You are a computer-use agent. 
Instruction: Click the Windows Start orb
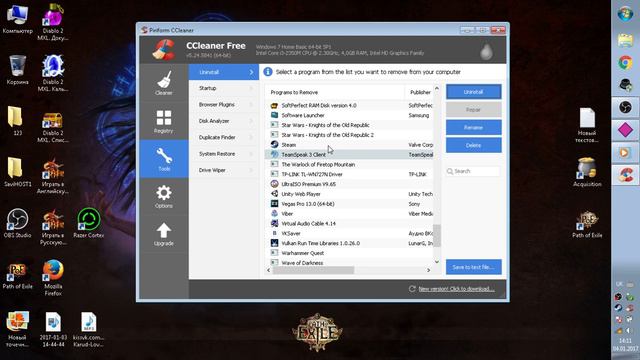pyautogui.click(x=625, y=14)
